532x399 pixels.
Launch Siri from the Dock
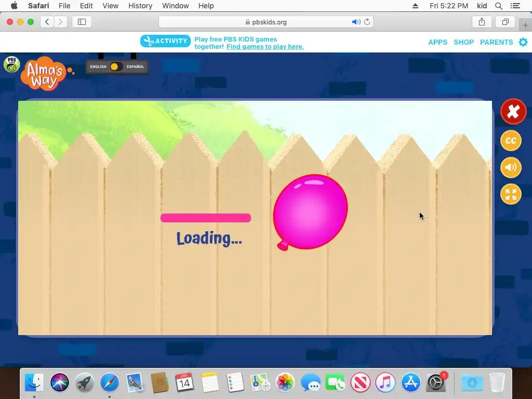pos(60,382)
